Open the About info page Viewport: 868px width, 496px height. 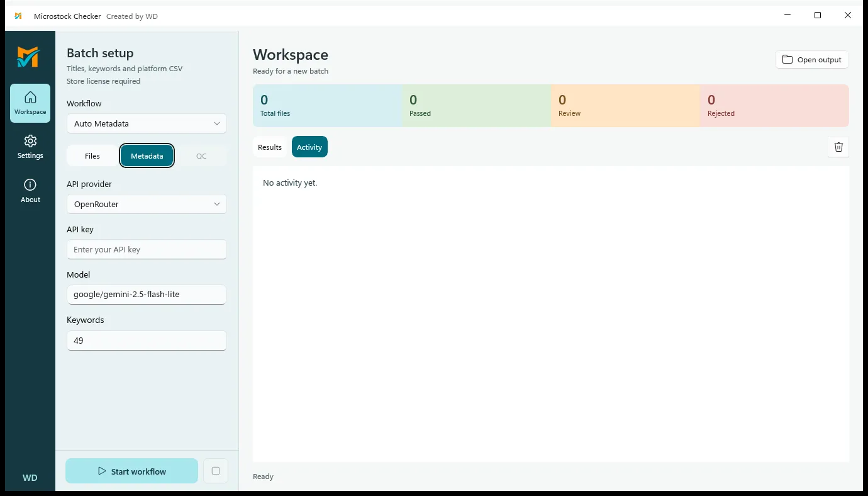(30, 191)
